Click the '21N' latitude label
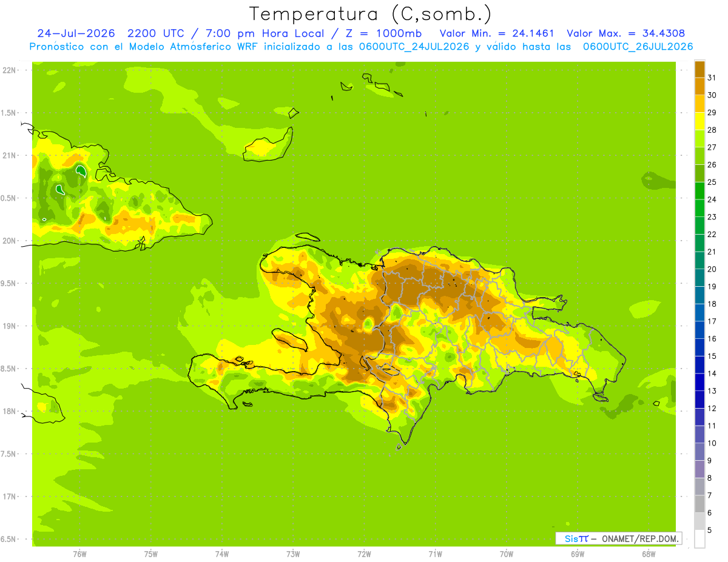Viewport: 728px width, 562px height. [x=8, y=155]
